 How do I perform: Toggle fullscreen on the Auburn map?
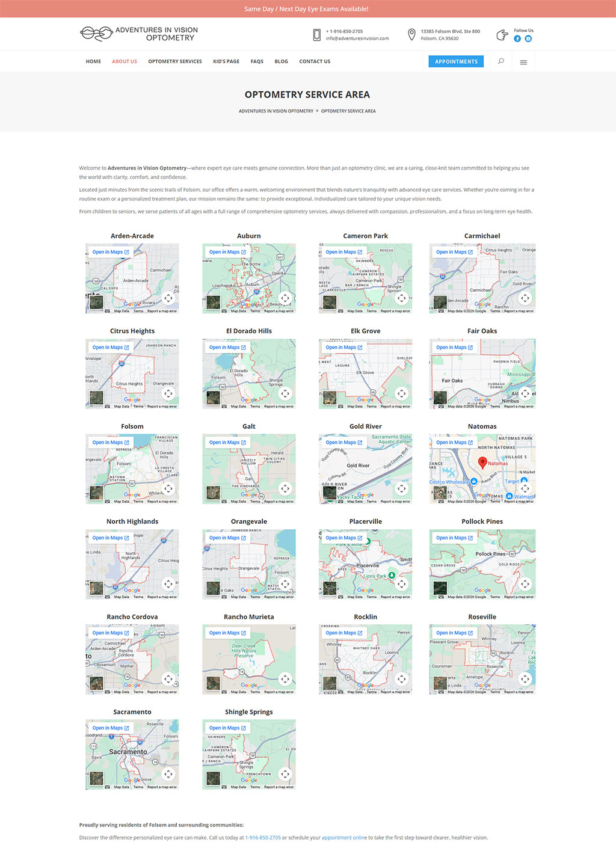[285, 298]
